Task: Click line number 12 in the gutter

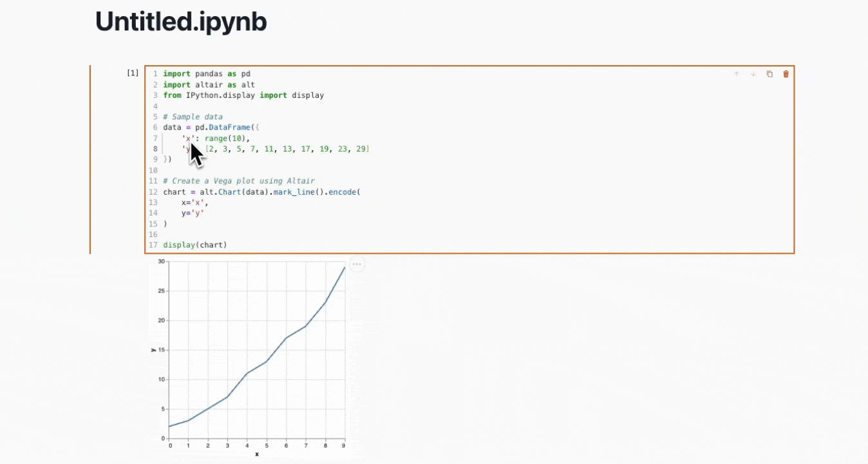Action: click(153, 192)
